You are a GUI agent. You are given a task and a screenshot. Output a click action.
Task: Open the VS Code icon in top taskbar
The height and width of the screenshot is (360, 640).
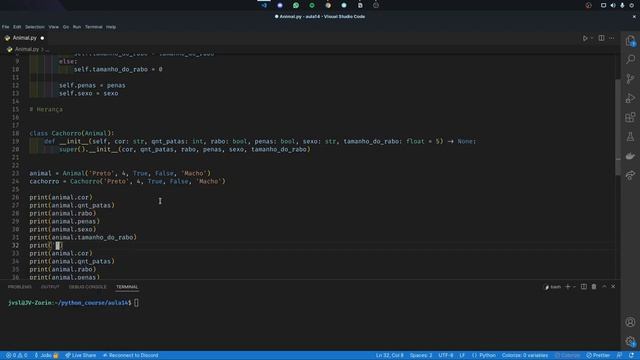coord(264,5)
